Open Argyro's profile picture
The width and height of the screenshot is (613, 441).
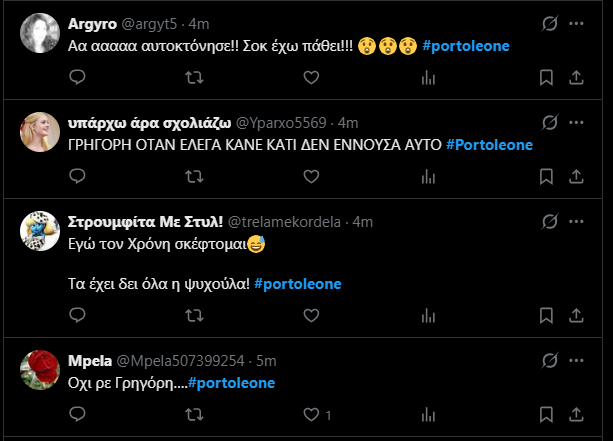[38, 33]
